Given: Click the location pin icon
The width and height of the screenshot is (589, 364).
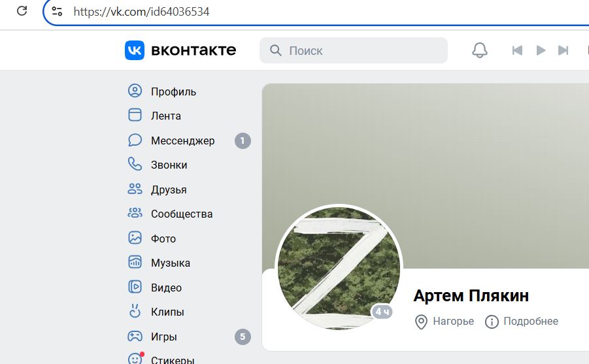Looking at the screenshot, I should coord(421,322).
